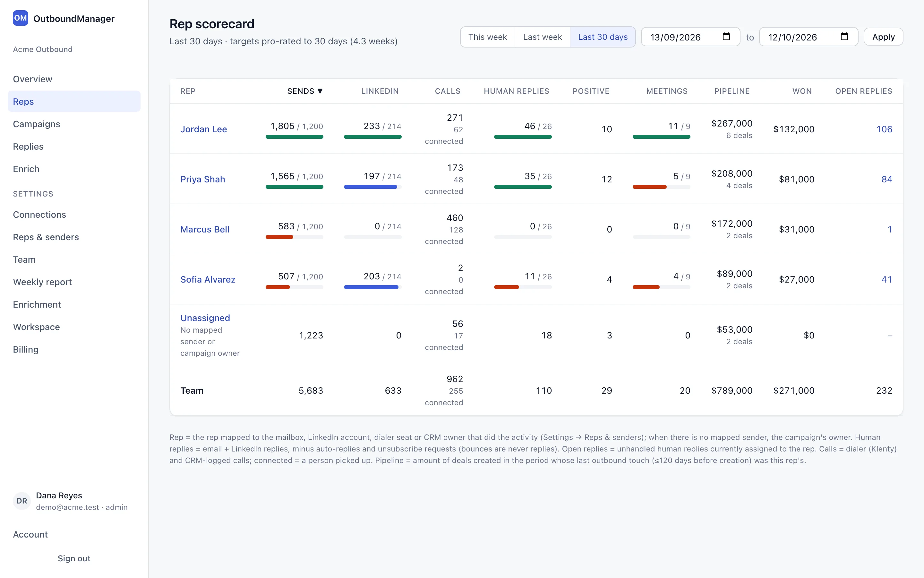Click Sign out

[x=74, y=558]
